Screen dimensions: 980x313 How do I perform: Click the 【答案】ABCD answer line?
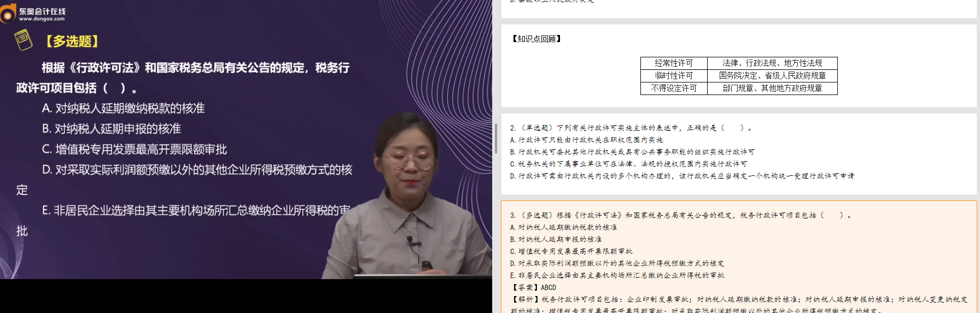(534, 287)
